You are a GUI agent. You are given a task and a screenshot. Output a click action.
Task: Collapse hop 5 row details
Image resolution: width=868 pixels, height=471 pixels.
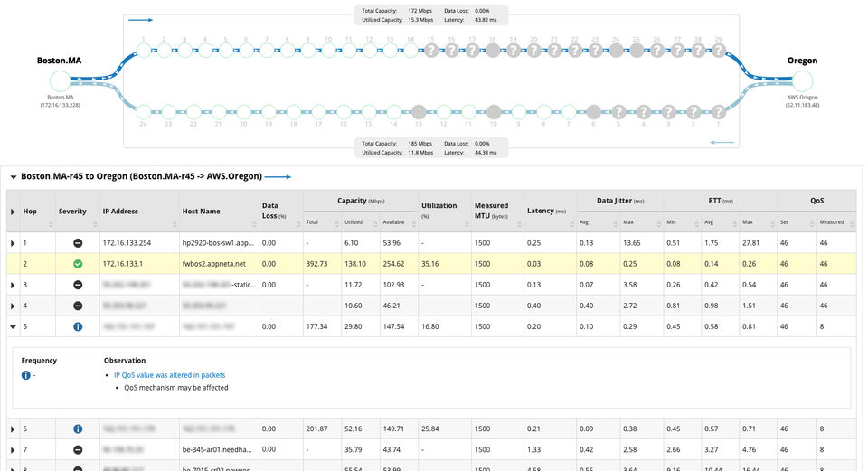tap(13, 327)
